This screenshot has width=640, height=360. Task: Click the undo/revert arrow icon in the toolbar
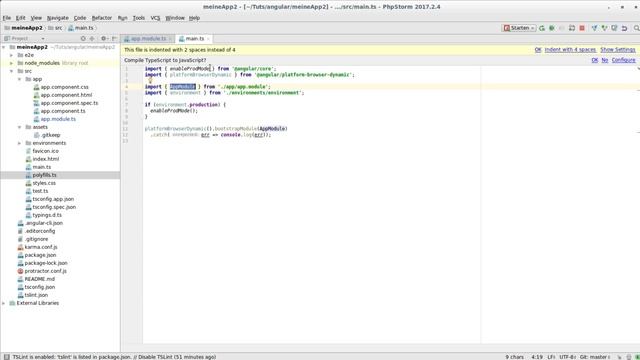[624, 28]
